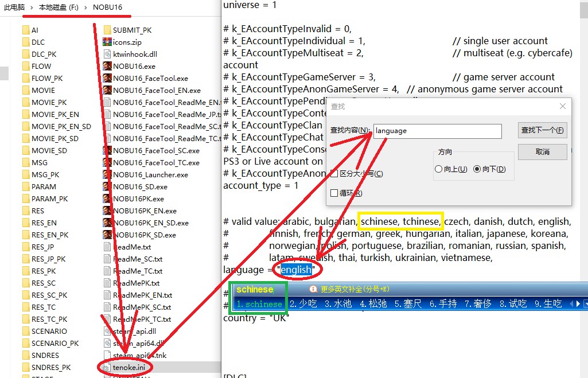Viewport: 588px width, 378px height.
Task: Select NOBU16PK.exe icon
Action: point(107,198)
